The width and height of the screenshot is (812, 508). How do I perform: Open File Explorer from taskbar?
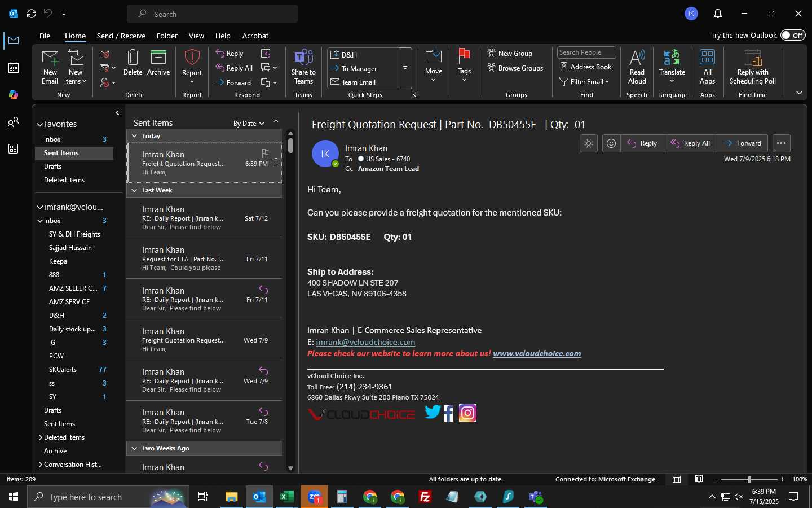(232, 497)
